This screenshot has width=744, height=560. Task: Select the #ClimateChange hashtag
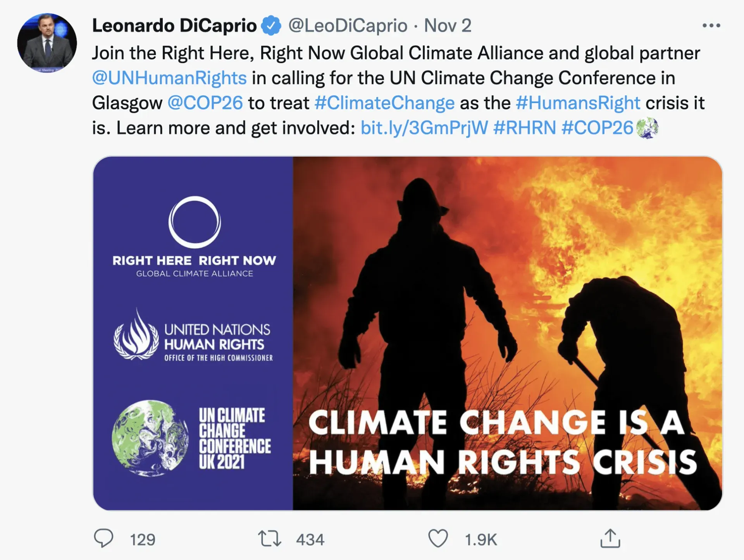click(384, 103)
